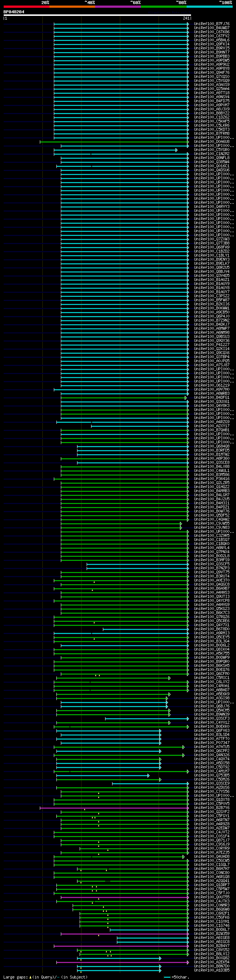Click the UniRef100_Q94F76 entry
The height and width of the screenshot is (980, 236).
(212, 72)
